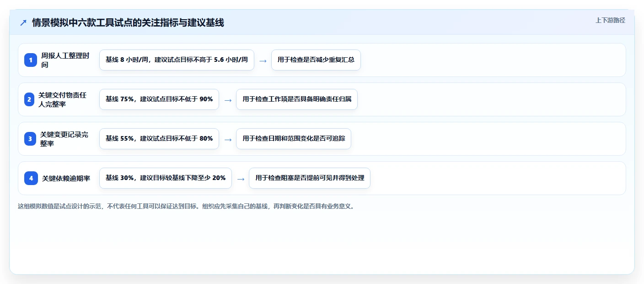
Task: Click step number badge 3
Action: [x=30, y=139]
